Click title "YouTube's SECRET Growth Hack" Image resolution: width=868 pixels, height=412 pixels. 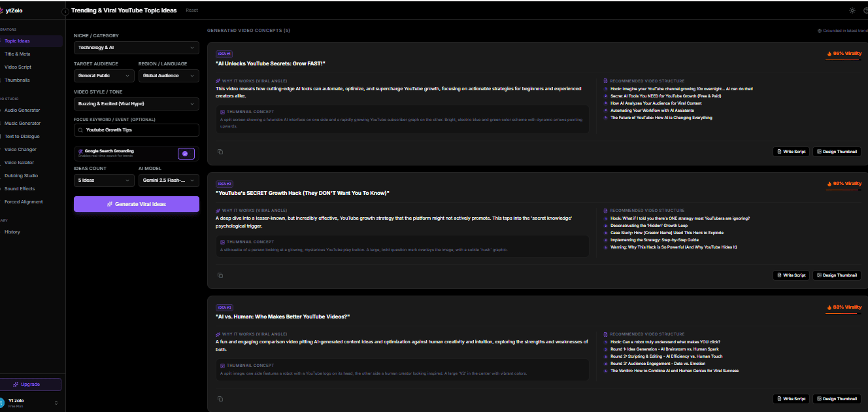303,193
